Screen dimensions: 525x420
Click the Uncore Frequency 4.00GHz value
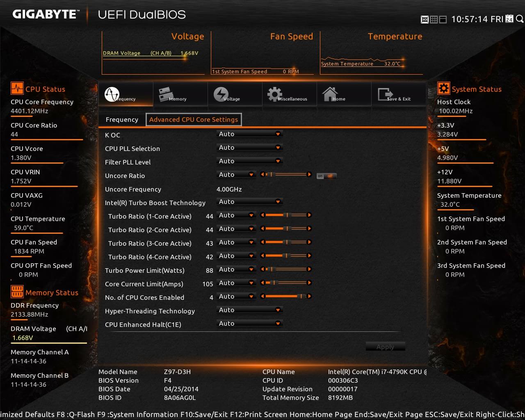coord(229,189)
